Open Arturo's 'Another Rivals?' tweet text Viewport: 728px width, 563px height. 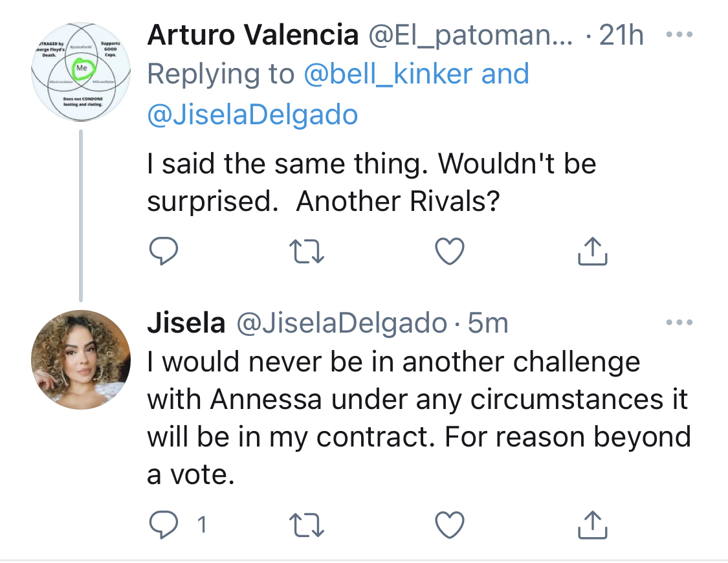pyautogui.click(x=371, y=182)
